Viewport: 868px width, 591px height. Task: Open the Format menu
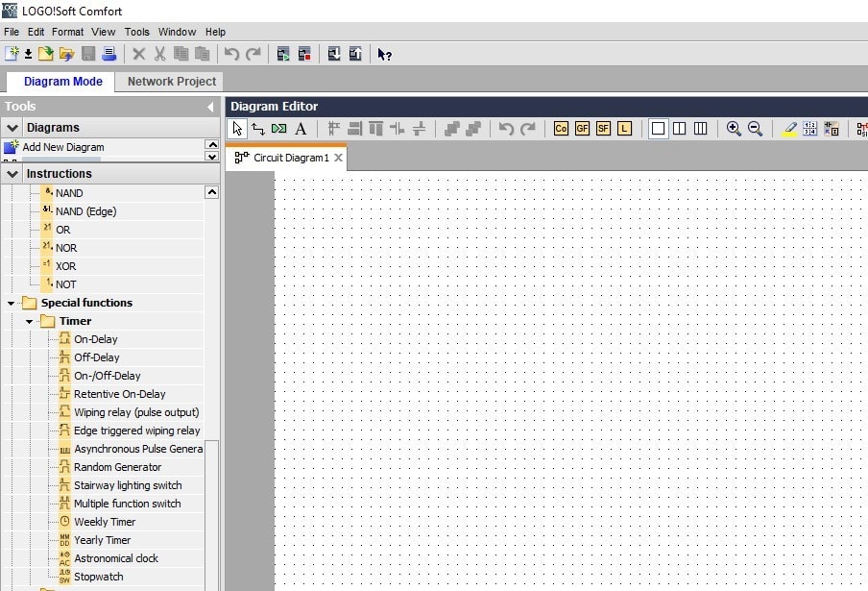point(67,32)
